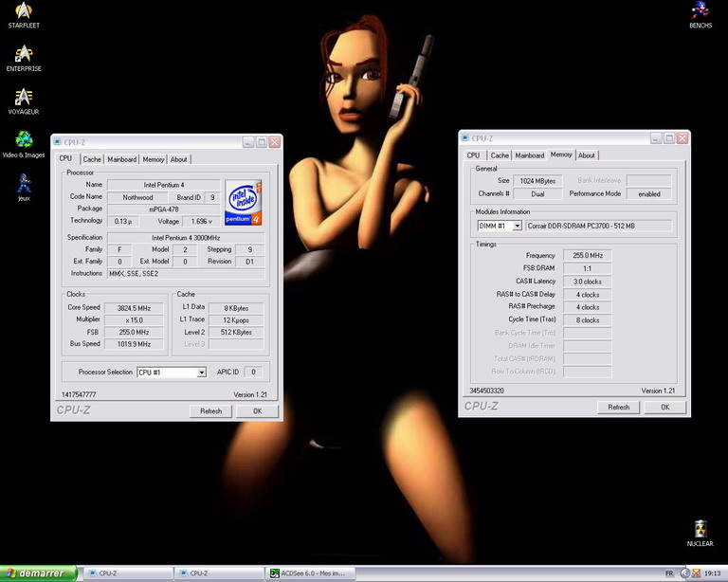728x582 pixels.
Task: Expand the hidden tray icons arrow
Action: [x=684, y=573]
